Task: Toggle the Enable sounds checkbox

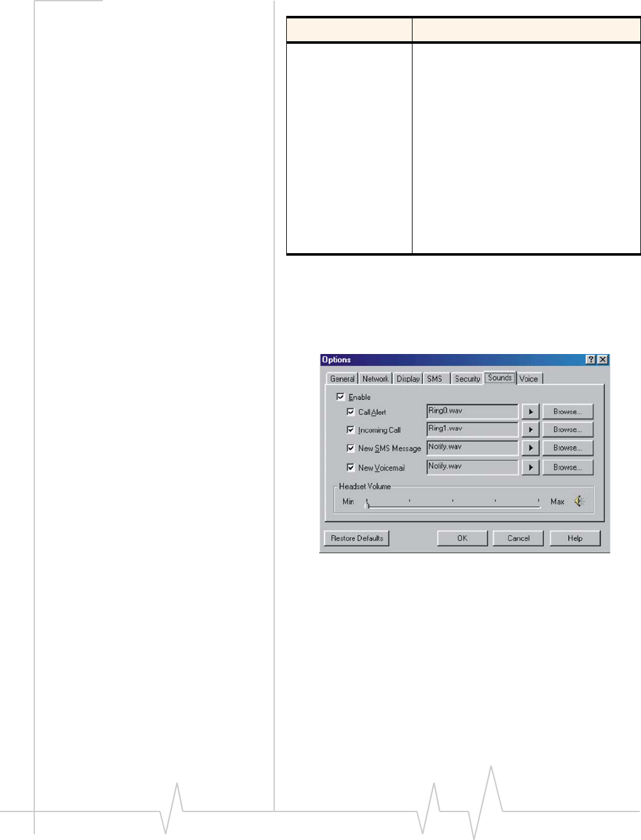Action: [341, 397]
